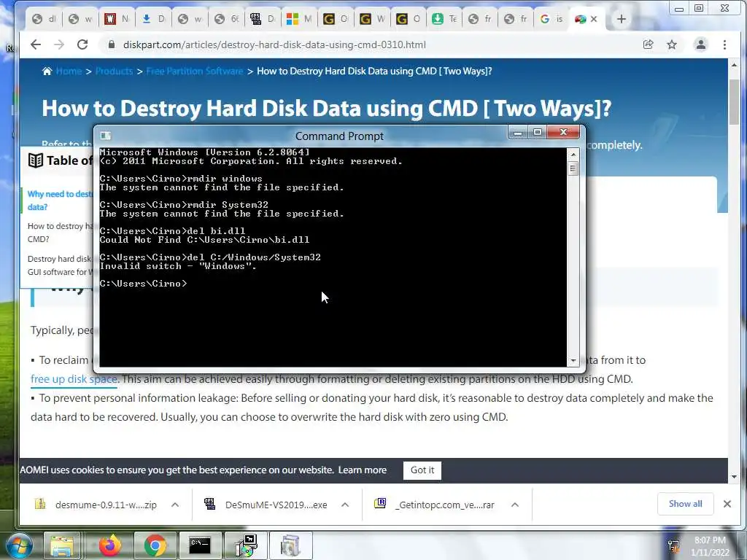Click the Command Prompt title bar icon
The height and width of the screenshot is (560, 747).
(x=105, y=136)
